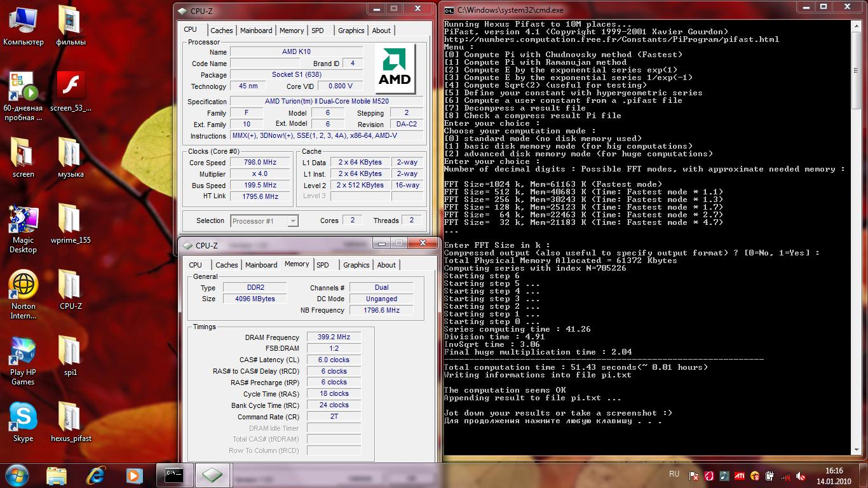Screen dimensions: 868x488
Task: Open the фильмы folder on desktop
Action: (x=71, y=27)
